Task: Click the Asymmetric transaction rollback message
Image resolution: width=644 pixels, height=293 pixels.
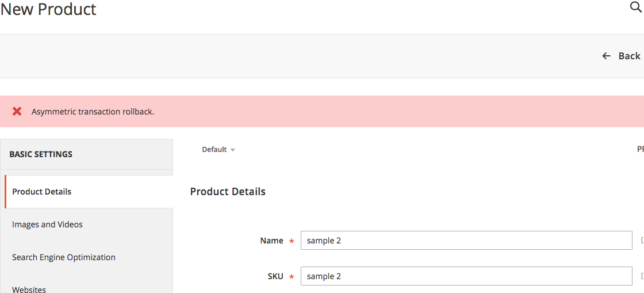Action: tap(93, 112)
